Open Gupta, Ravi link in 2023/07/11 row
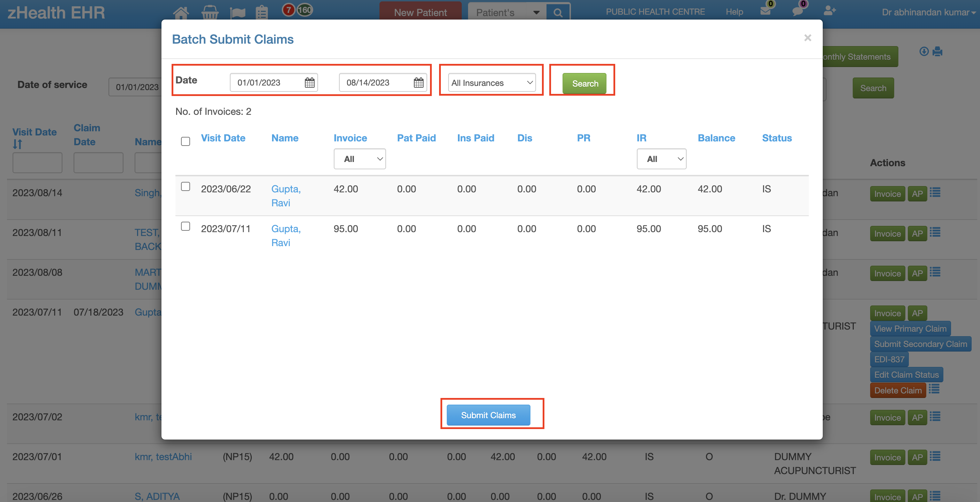This screenshot has width=980, height=502. (x=286, y=236)
